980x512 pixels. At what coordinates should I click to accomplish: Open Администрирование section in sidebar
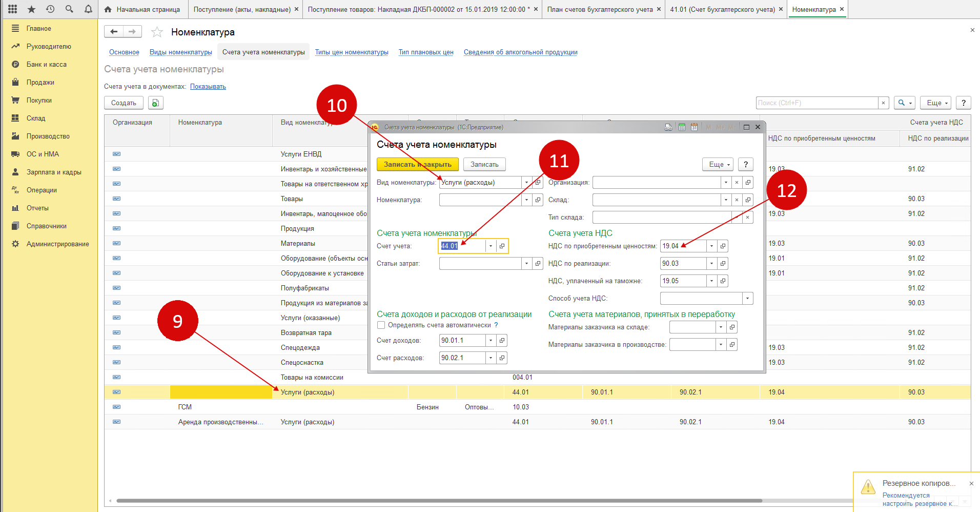click(58, 244)
